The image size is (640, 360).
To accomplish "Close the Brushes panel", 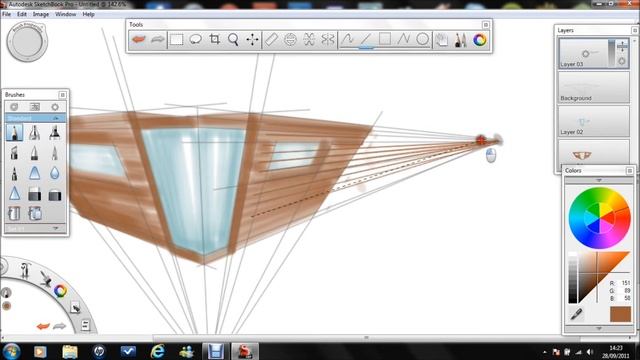I will pos(62,95).
